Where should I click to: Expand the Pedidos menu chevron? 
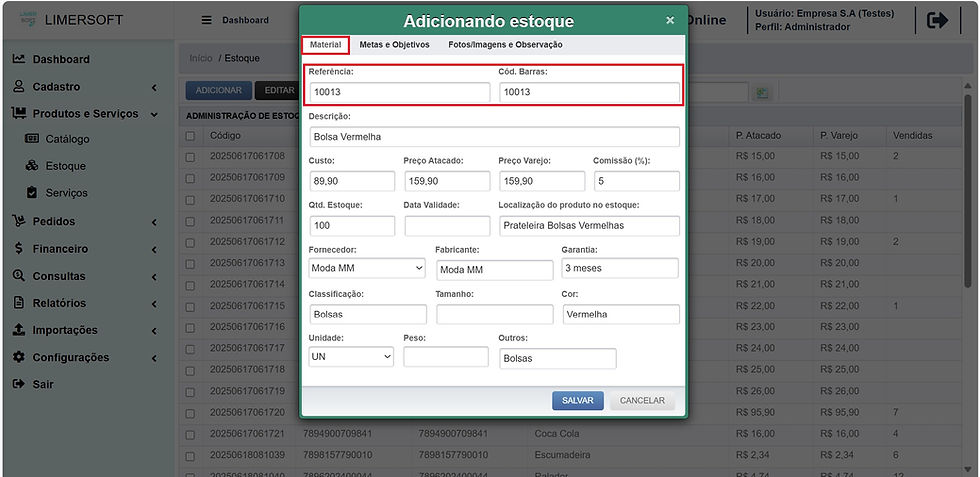point(154,222)
